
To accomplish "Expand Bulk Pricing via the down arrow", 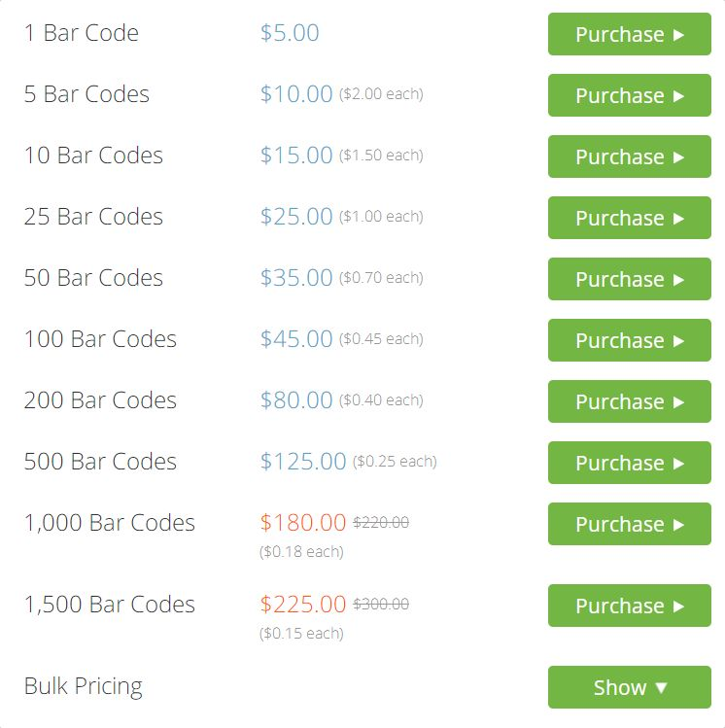I will pos(662,687).
